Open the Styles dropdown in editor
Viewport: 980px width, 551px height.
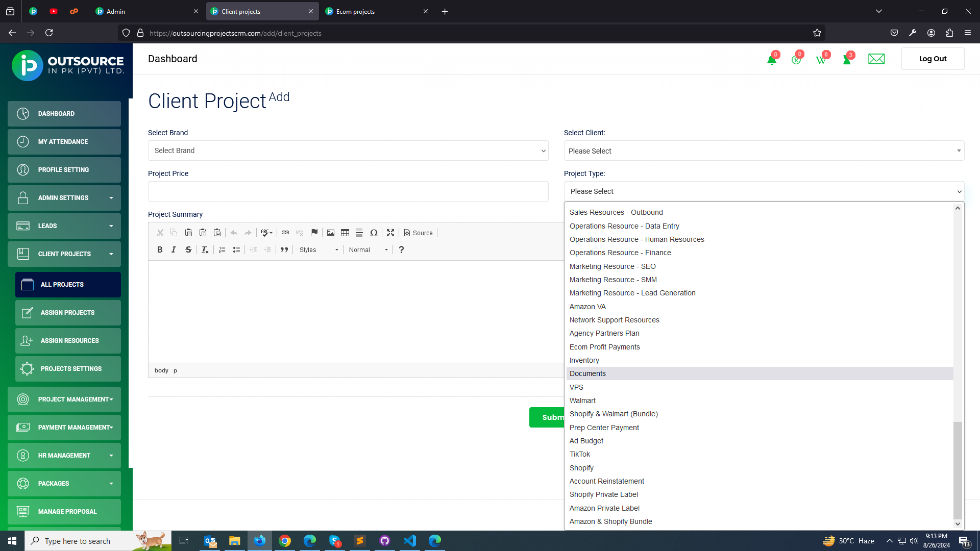[319, 249]
